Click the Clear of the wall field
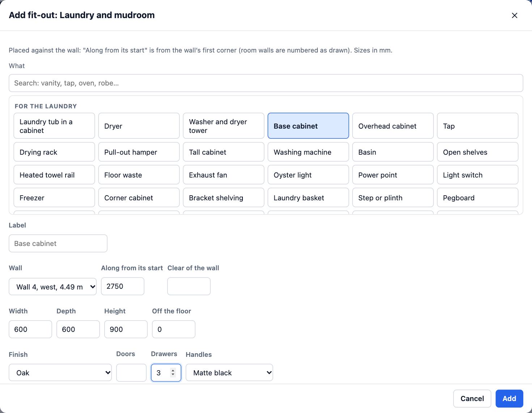This screenshot has width=532, height=413. coord(189,286)
